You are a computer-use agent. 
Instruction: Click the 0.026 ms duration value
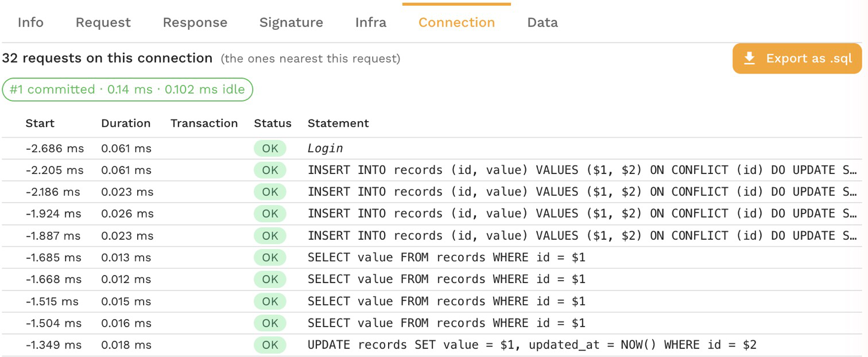click(127, 214)
